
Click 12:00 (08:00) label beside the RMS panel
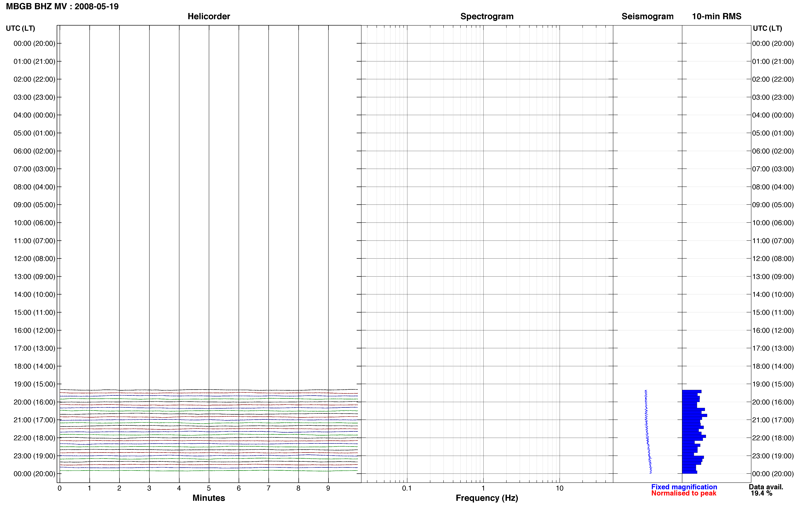(x=773, y=259)
